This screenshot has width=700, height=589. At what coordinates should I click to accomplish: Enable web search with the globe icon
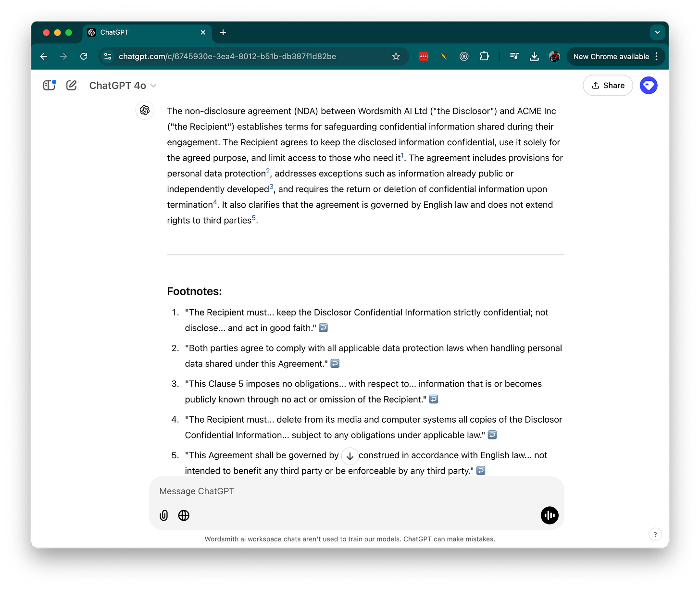[x=184, y=515]
